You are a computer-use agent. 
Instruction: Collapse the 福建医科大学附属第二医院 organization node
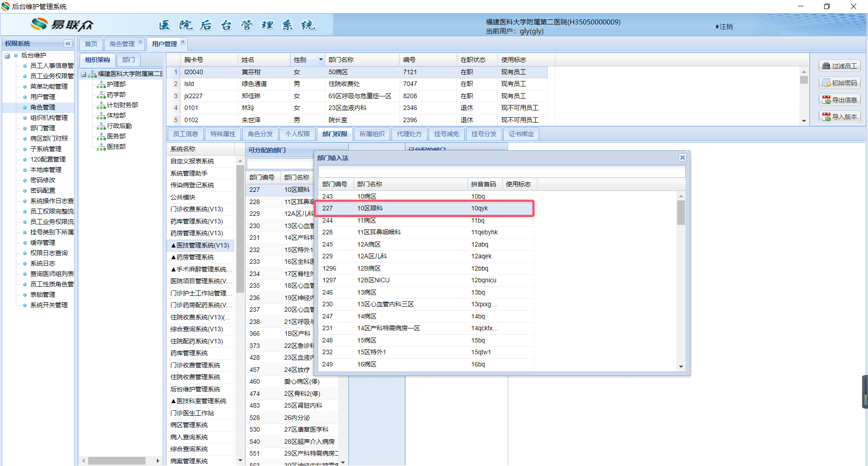[84, 74]
